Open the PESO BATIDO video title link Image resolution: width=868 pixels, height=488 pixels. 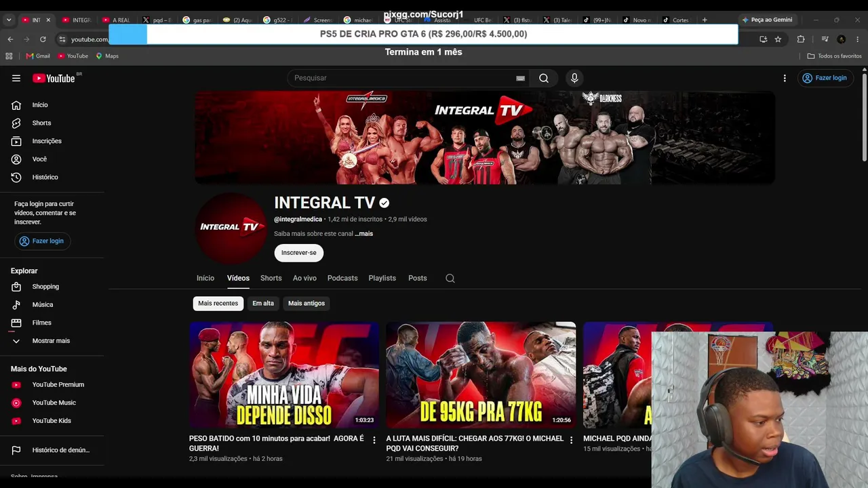[277, 443]
